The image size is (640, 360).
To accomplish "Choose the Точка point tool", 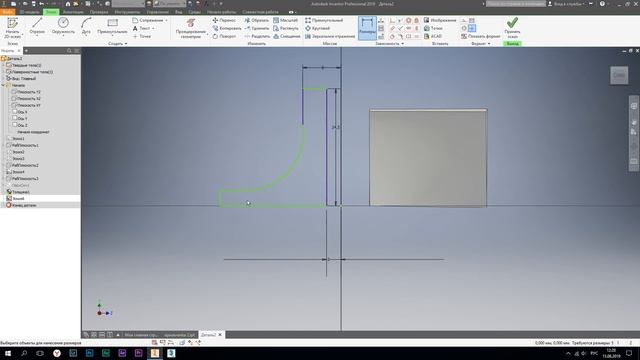I will 142,36.
